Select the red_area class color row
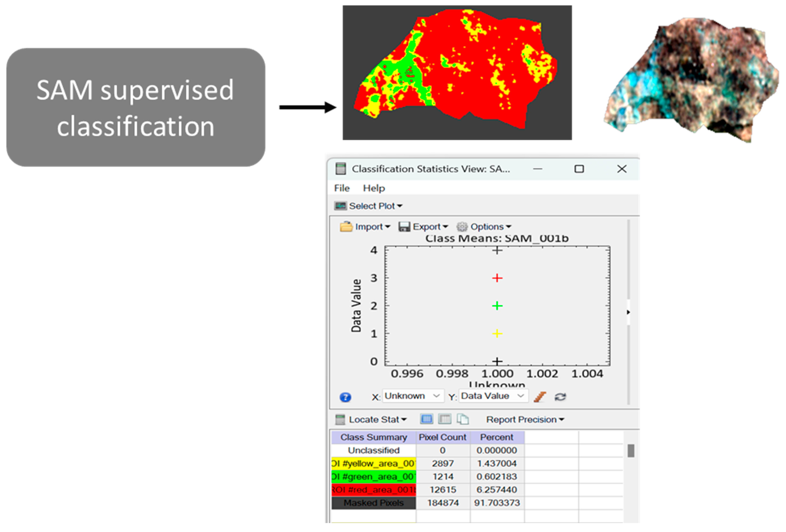 [x=373, y=489]
